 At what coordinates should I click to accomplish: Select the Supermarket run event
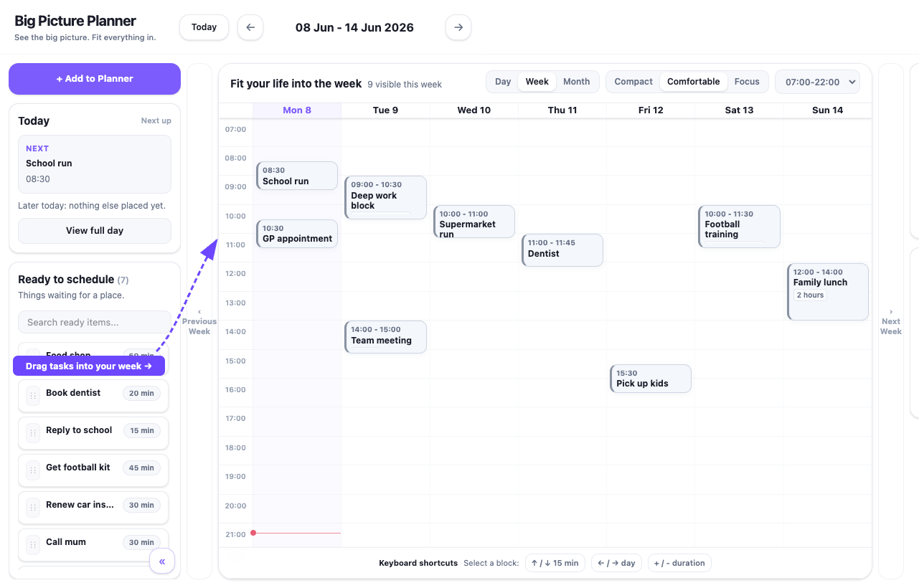pos(474,222)
